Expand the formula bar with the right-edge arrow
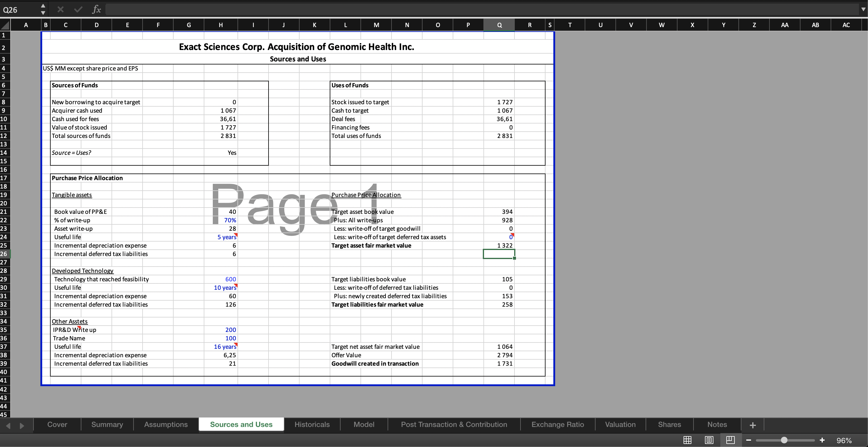The width and height of the screenshot is (868, 447). 863,9
